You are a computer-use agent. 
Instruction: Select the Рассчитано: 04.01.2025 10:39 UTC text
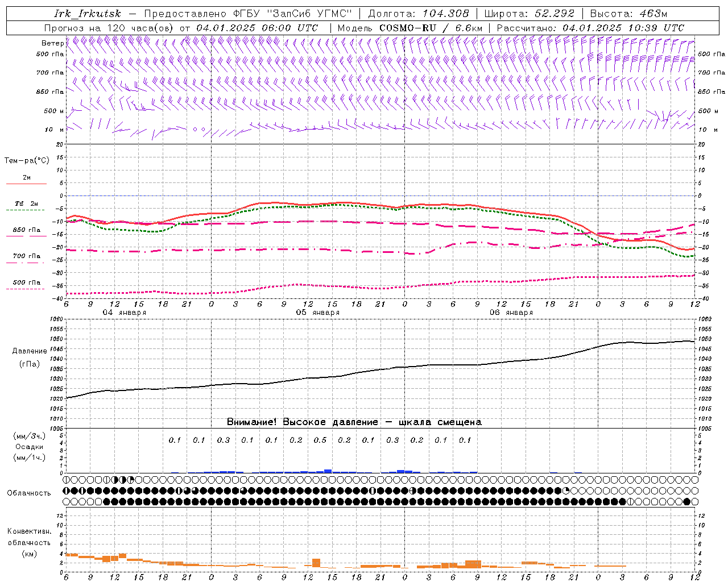[x=590, y=28]
